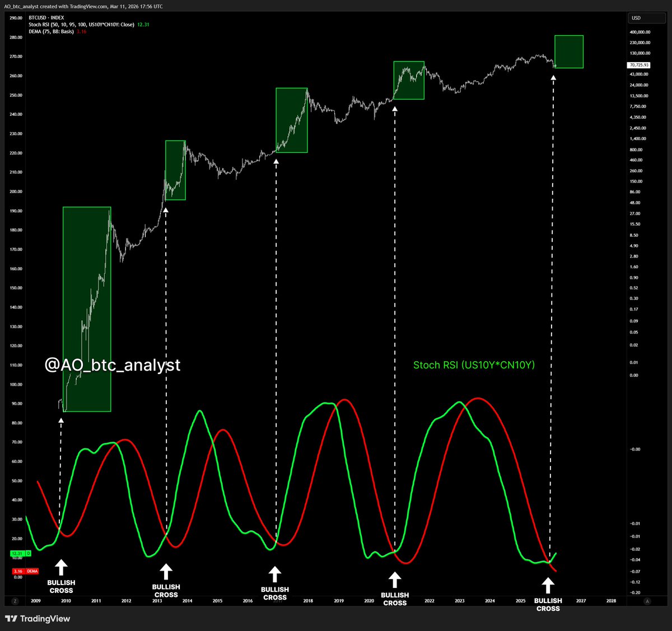
Task: Click the 290.00 left scale value
Action: (16, 18)
